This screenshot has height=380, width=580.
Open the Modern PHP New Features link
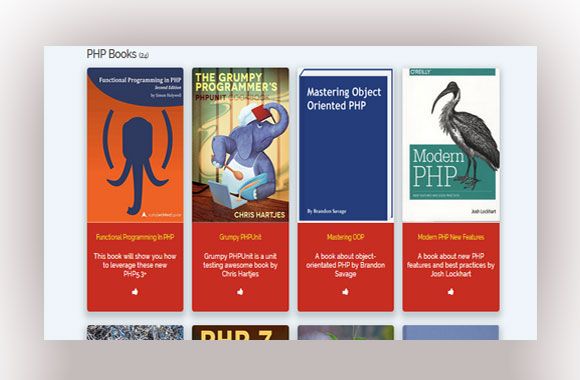[x=451, y=237]
